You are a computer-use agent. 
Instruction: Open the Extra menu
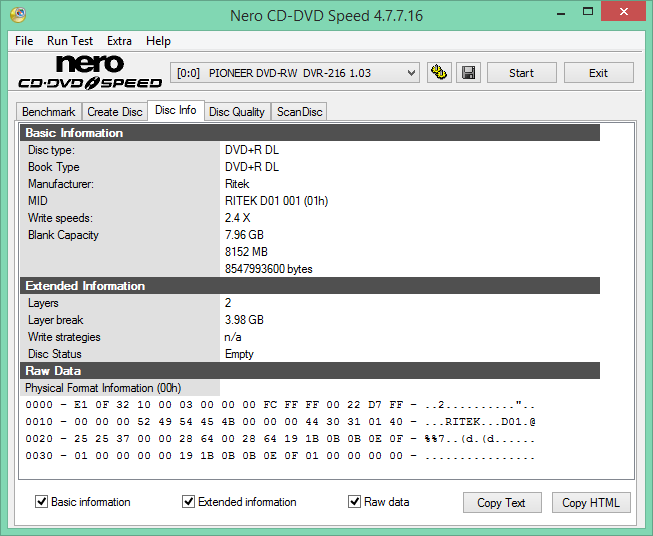(119, 41)
